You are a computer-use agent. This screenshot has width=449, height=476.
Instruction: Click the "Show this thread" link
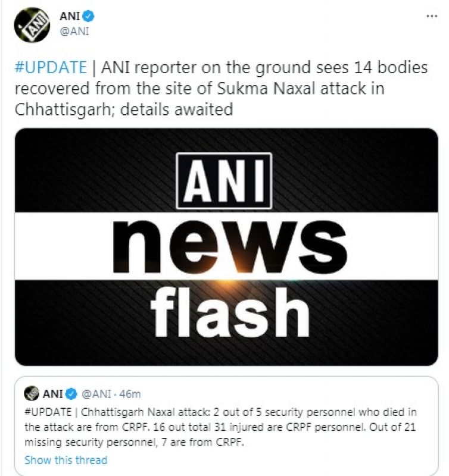point(66,460)
